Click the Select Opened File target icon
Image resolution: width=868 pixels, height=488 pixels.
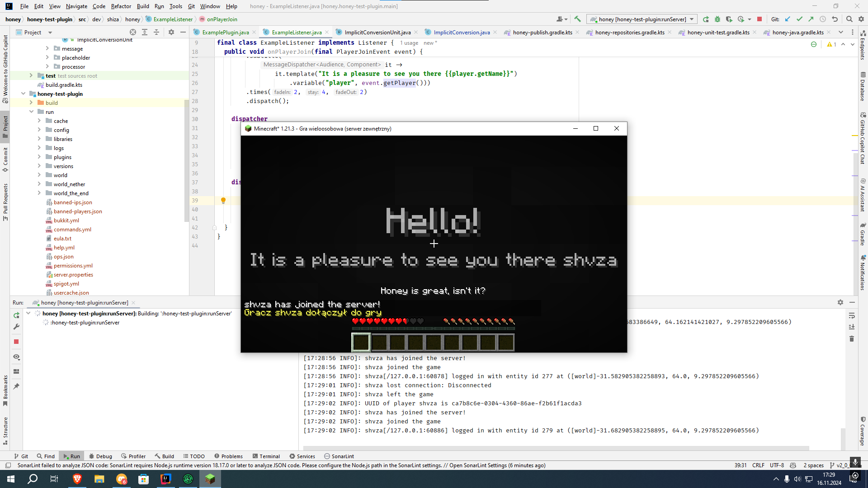click(x=133, y=32)
